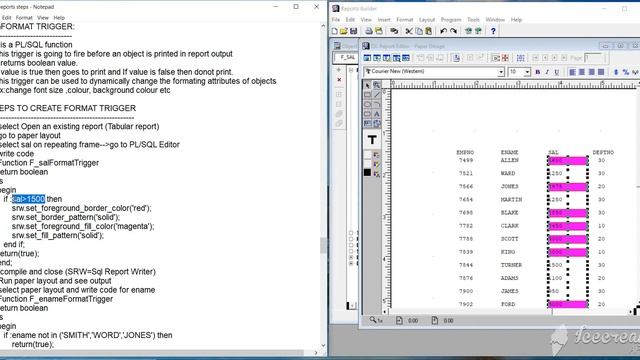Click the blue question mark Help icon
This screenshot has height=360, width=640.
pyautogui.click(x=493, y=31)
